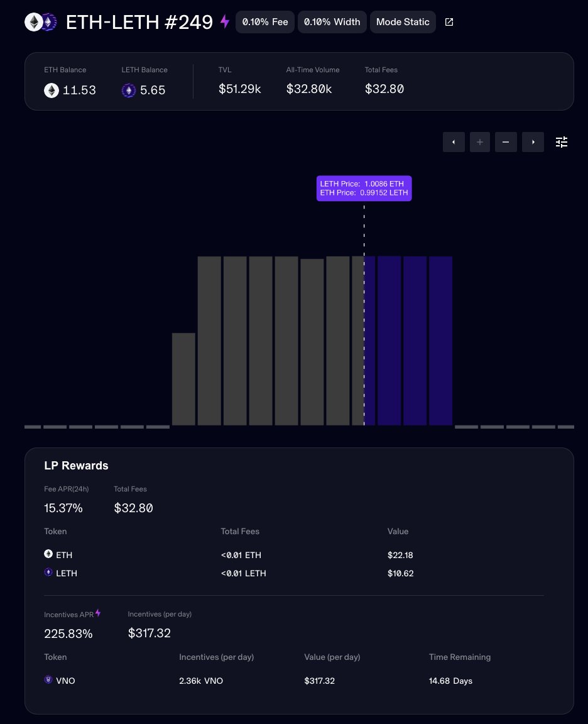Click the ETH-LETH token pair logo in header

pos(41,22)
